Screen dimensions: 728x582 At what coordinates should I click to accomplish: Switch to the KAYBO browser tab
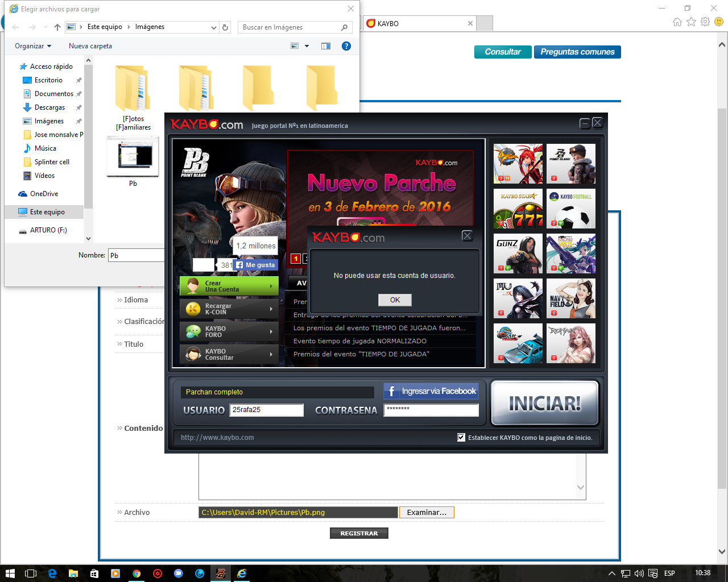click(x=419, y=23)
